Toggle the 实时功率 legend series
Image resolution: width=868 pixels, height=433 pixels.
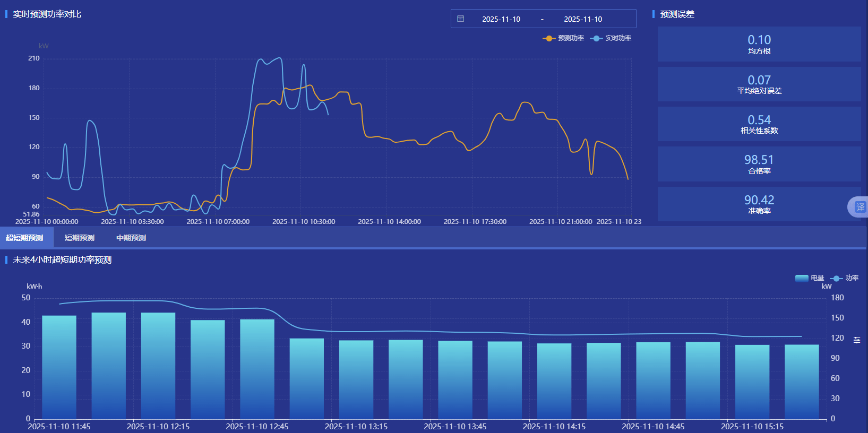tap(611, 38)
